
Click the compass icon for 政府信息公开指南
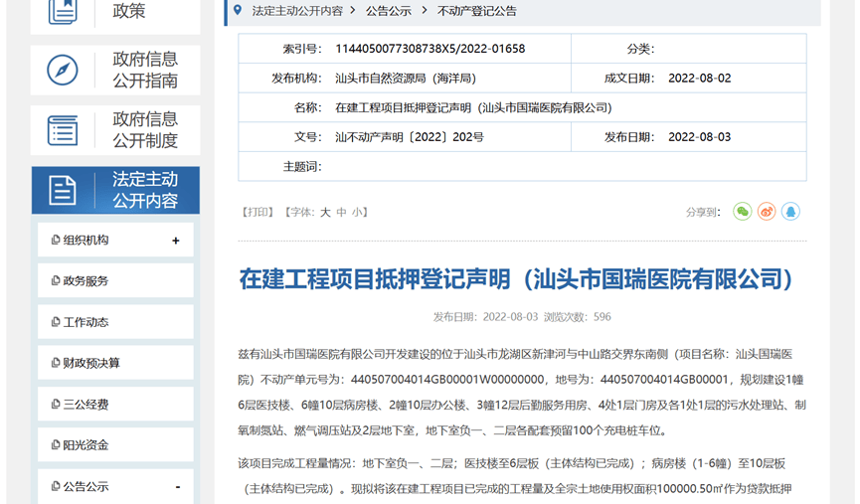click(63, 71)
